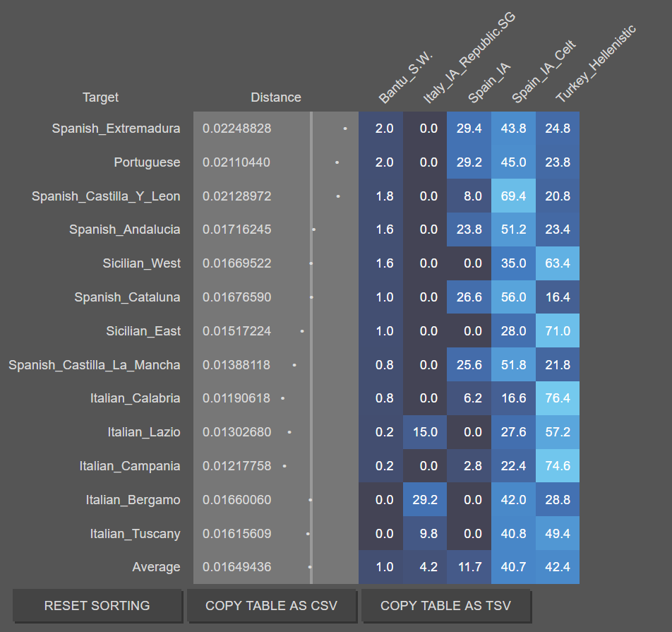Click COPY TABLE AS CSV button

[x=272, y=605]
